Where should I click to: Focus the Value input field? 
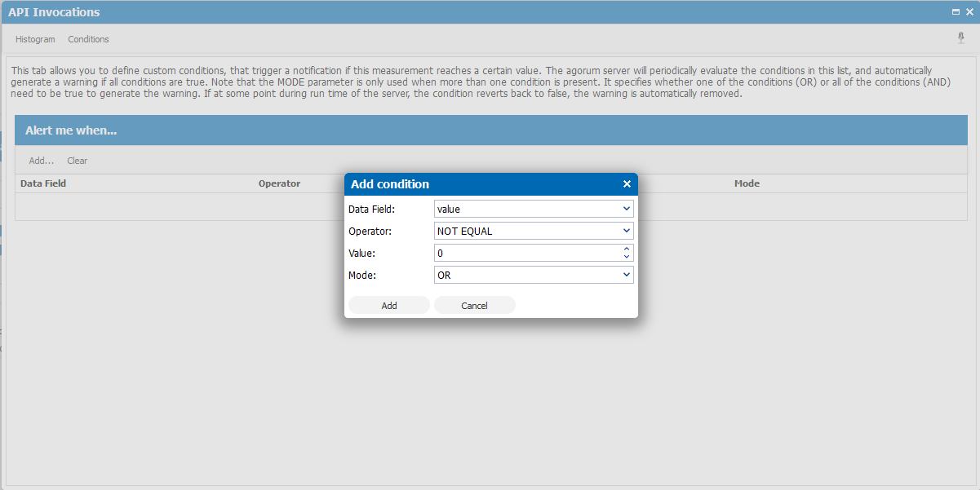pyautogui.click(x=526, y=254)
